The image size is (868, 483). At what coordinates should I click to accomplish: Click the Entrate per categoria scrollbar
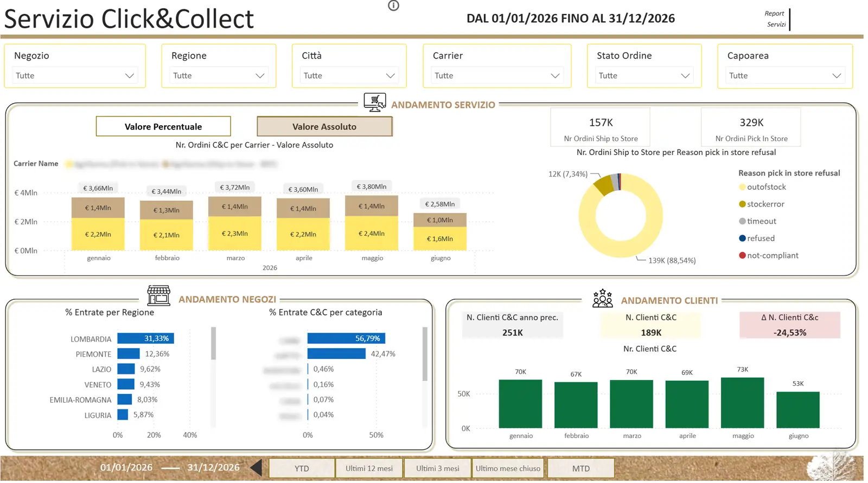pos(425,354)
